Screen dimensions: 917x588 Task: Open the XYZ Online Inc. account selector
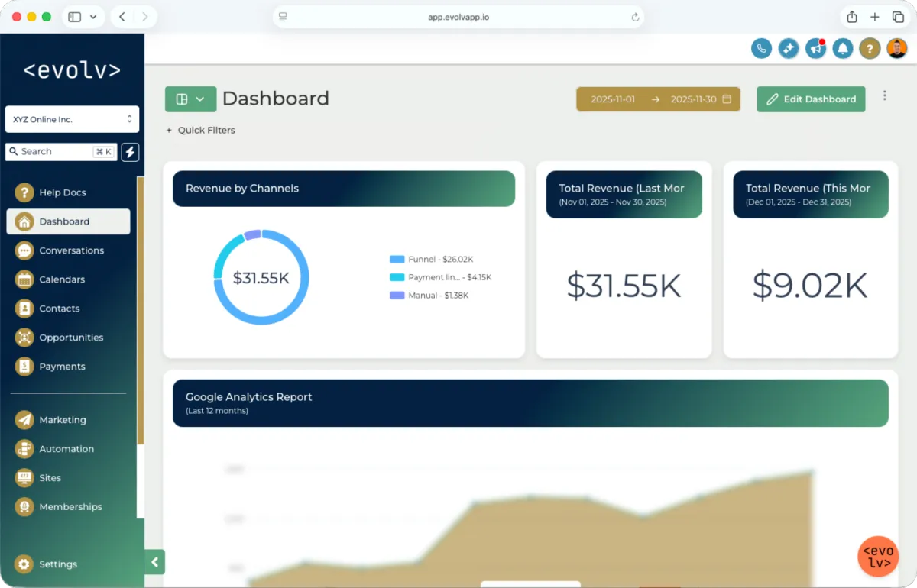(72, 119)
